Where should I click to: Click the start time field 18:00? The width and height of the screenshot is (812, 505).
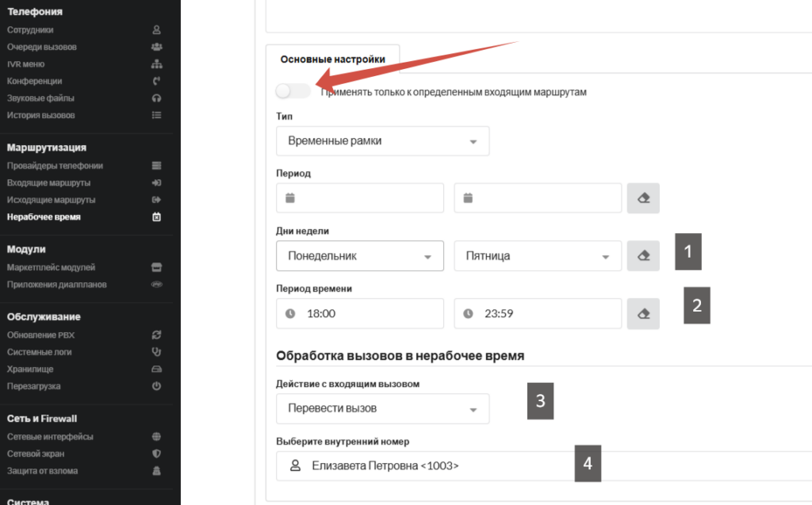pyautogui.click(x=360, y=313)
